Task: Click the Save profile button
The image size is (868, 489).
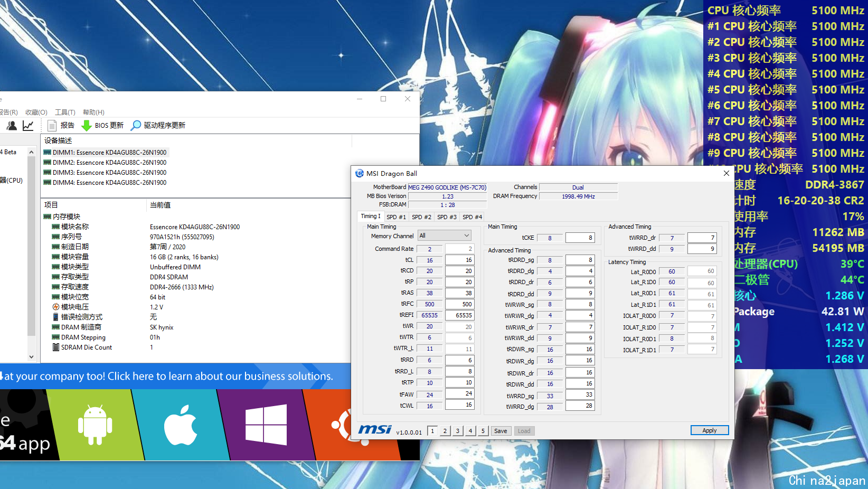Action: click(501, 431)
